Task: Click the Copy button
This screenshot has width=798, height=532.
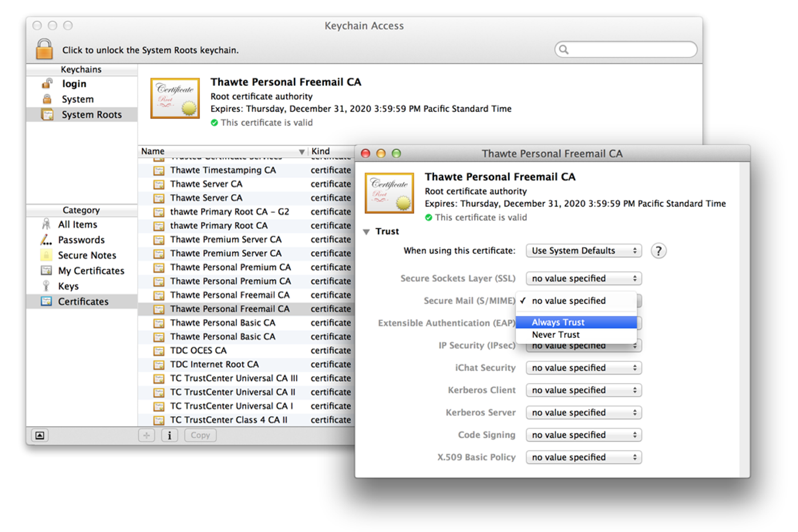Action: [x=200, y=435]
